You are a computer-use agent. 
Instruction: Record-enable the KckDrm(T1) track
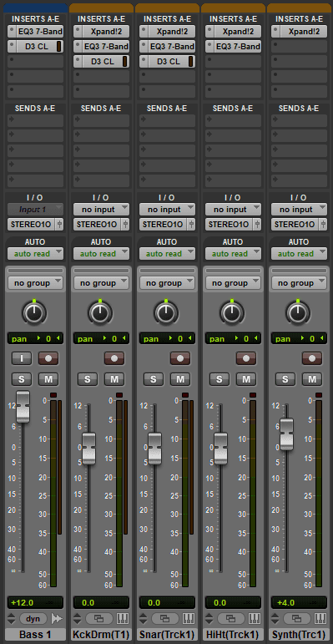(x=114, y=358)
